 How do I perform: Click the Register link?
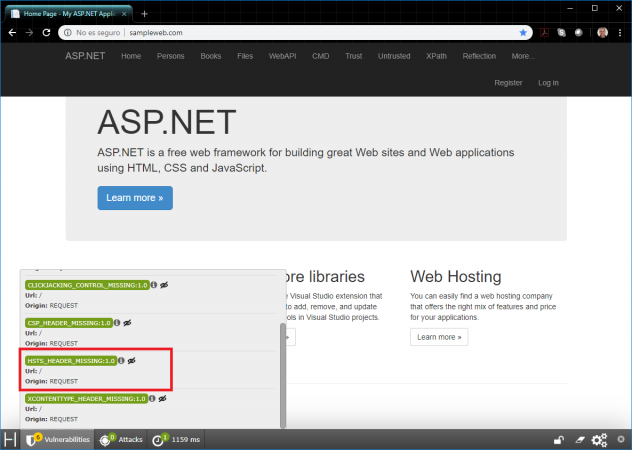tap(508, 83)
